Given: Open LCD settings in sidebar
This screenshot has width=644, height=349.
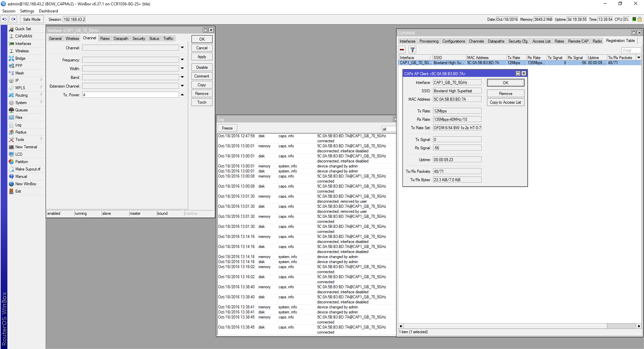Looking at the screenshot, I should [19, 154].
